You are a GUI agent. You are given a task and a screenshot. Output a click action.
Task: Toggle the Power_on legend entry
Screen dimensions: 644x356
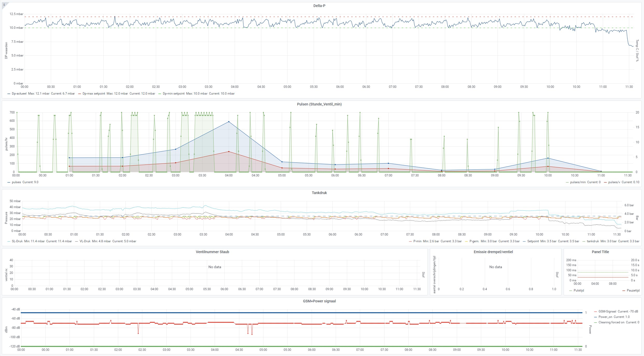coord(605,317)
